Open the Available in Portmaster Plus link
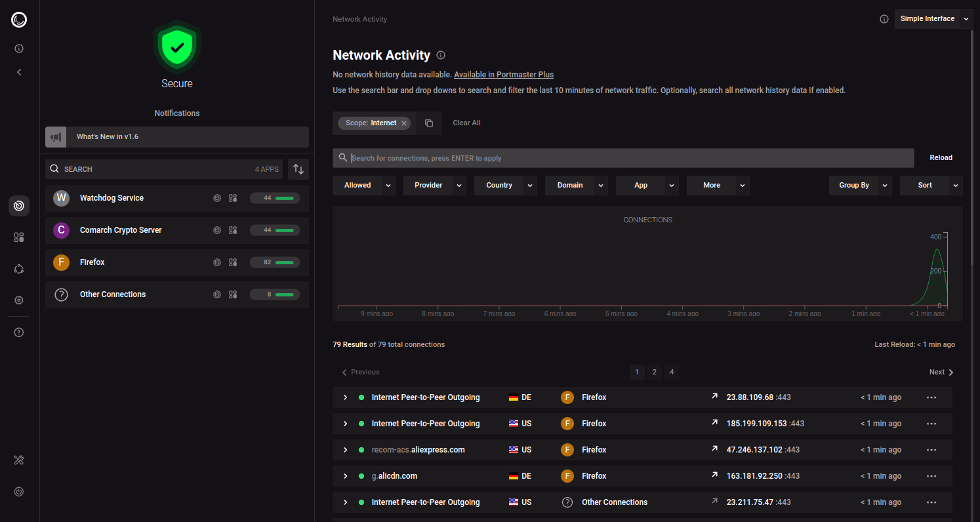980x522 pixels. pyautogui.click(x=503, y=75)
